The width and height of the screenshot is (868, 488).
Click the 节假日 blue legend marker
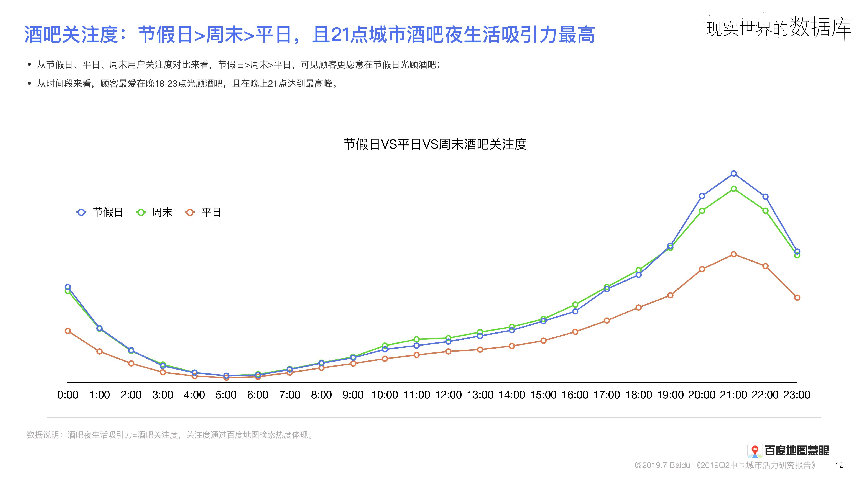point(81,213)
